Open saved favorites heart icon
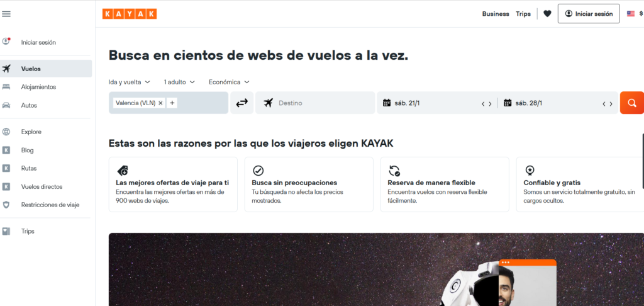Viewport: 644px width, 306px height. point(547,14)
